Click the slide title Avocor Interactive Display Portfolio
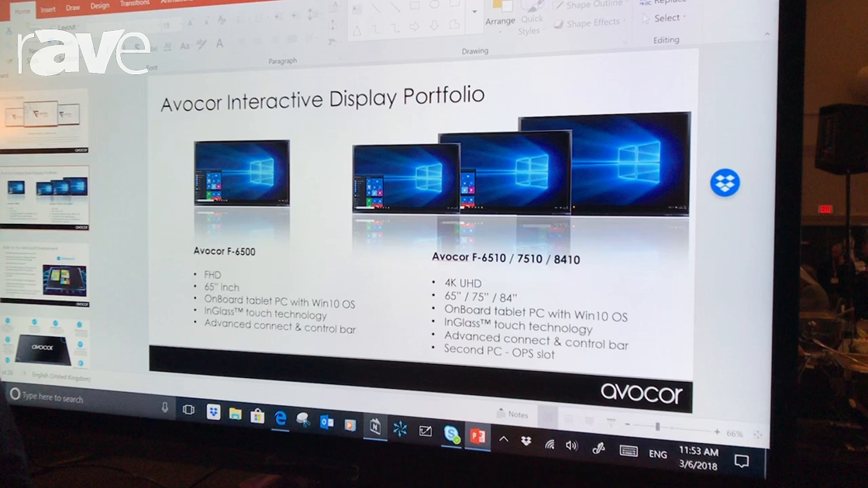 point(322,98)
